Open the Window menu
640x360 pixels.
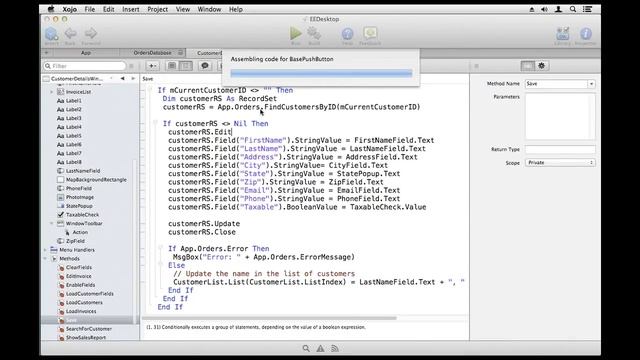click(x=209, y=9)
